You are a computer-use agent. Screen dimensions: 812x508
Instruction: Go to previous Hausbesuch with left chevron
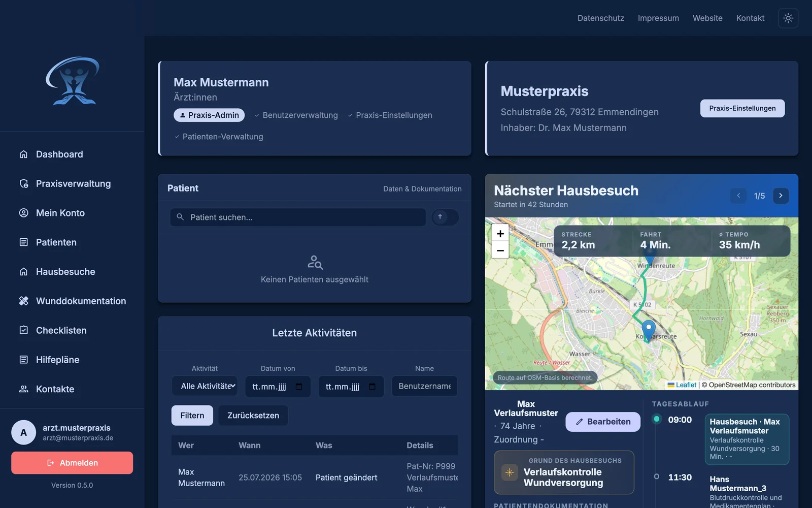click(x=738, y=196)
